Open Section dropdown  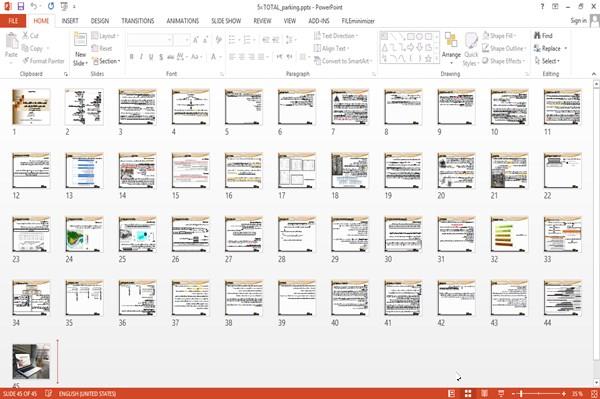(x=106, y=61)
